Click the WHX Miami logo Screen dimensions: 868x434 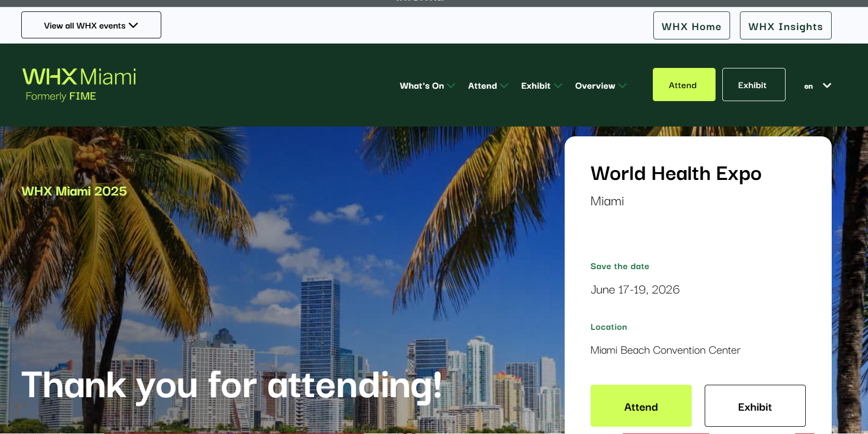(79, 77)
